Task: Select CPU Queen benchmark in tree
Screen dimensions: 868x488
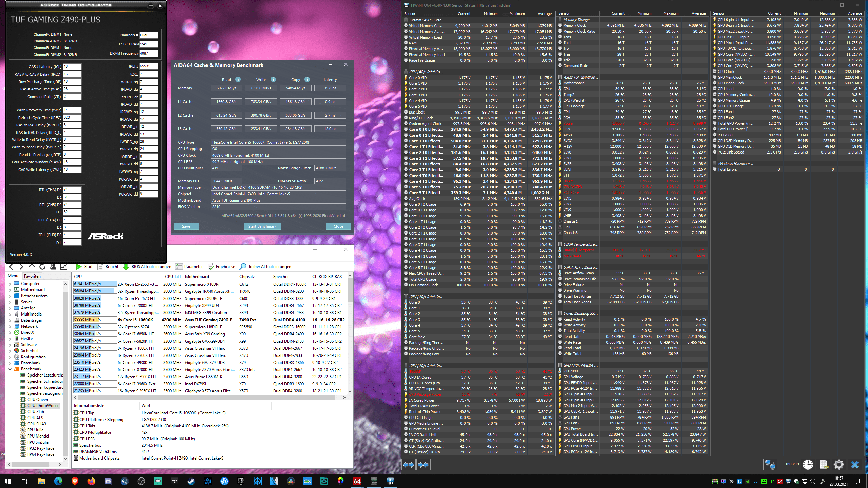Action: [38, 400]
